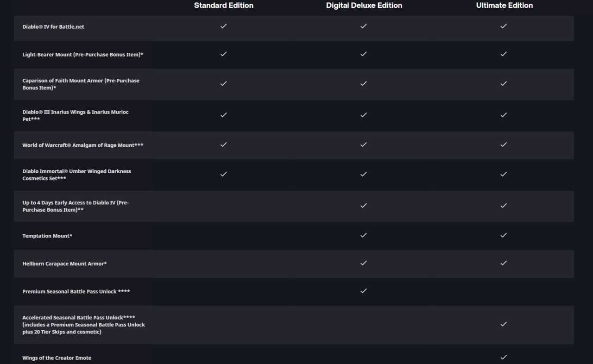Click Digital Deluxe checkmark for Premium Battle Pass
This screenshot has height=364, width=593.
(x=363, y=291)
